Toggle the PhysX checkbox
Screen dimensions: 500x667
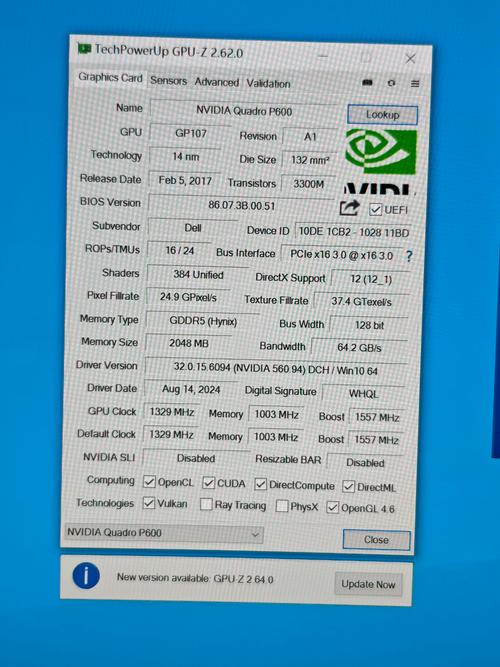(x=282, y=506)
